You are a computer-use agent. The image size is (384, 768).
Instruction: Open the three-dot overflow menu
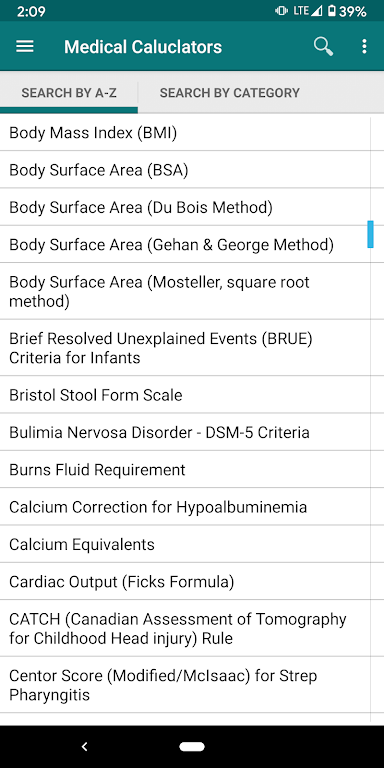click(364, 47)
